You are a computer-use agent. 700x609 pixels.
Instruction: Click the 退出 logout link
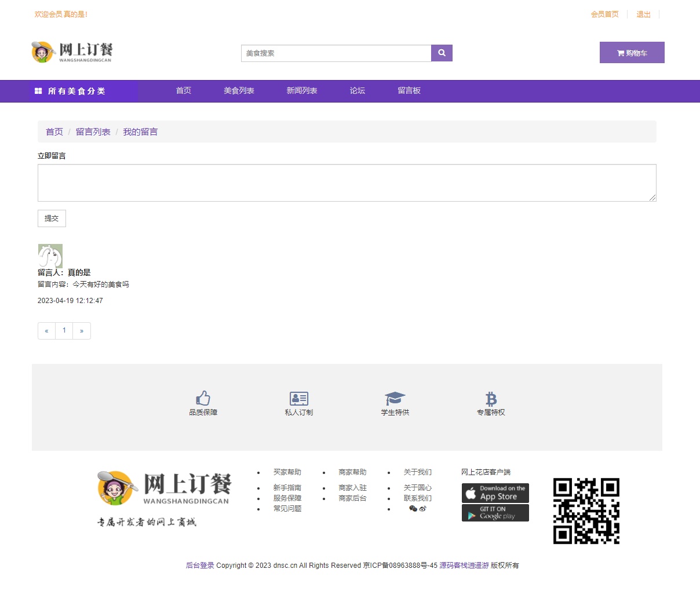coord(643,14)
